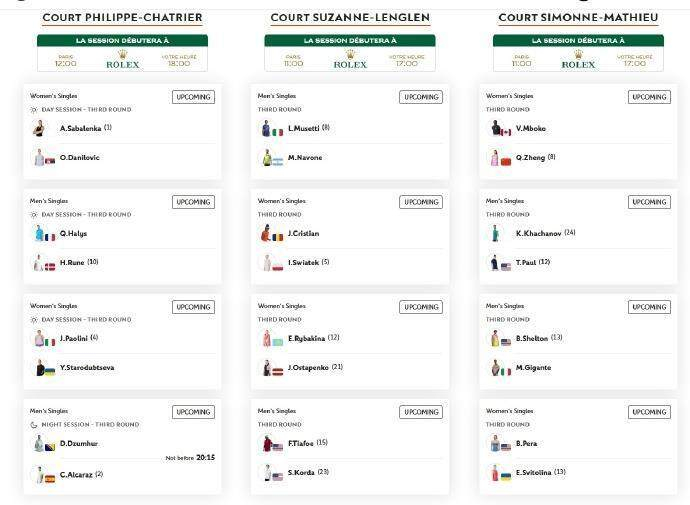Open player link J.Paolini

coord(75,339)
